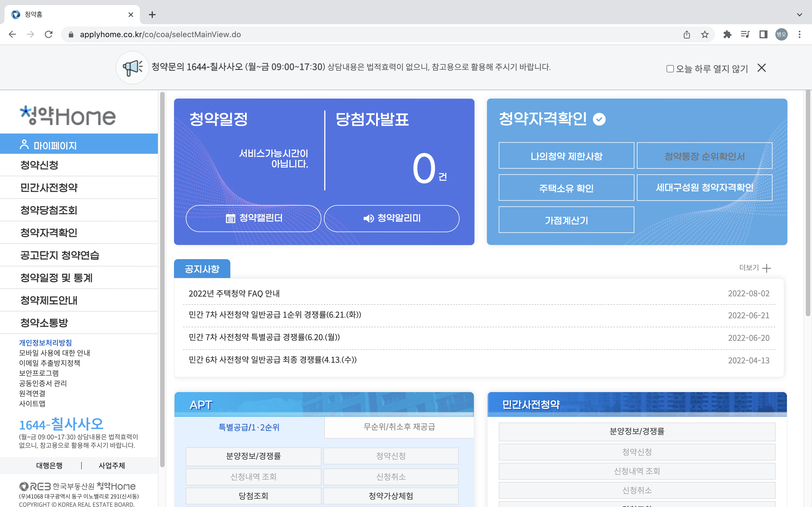
Task: Click the bookmark star icon
Action: point(705,35)
